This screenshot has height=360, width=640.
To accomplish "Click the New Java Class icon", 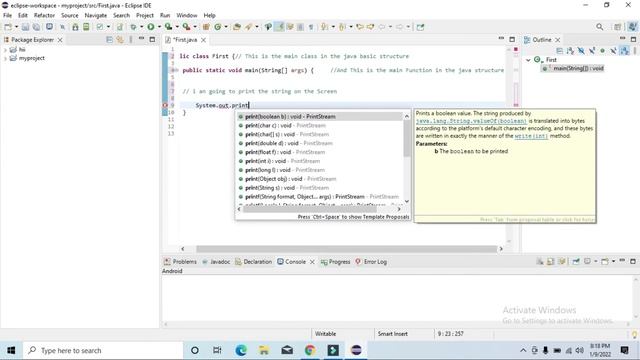I will point(218,27).
